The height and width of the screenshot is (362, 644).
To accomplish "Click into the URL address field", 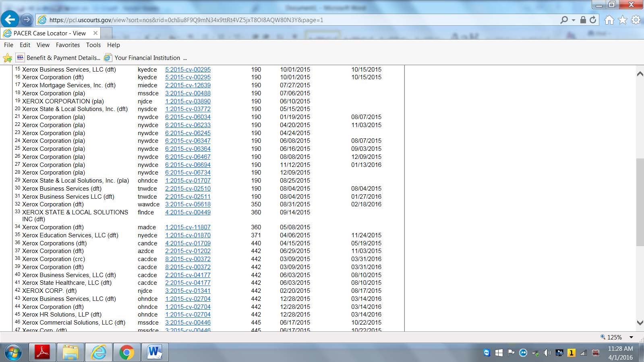I will click(x=298, y=20).
